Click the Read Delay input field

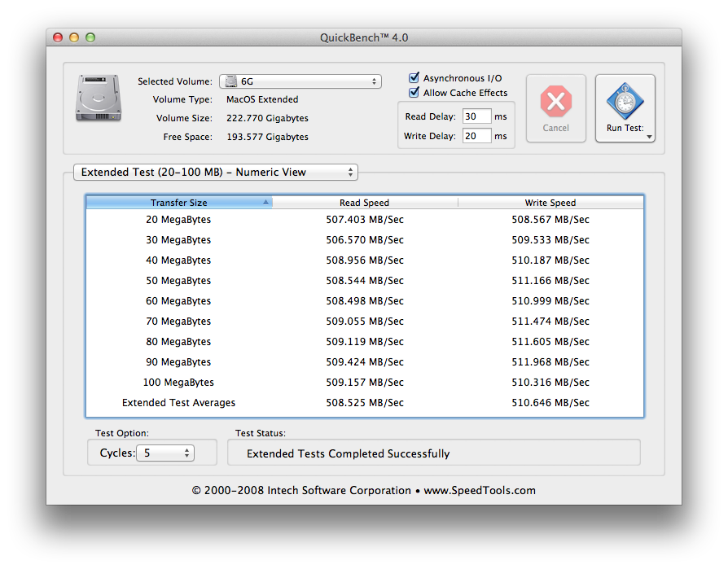[x=477, y=116]
